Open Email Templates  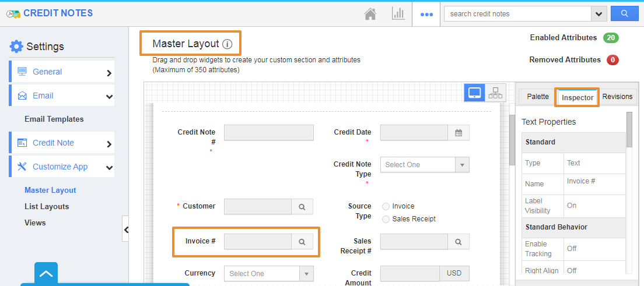point(54,119)
